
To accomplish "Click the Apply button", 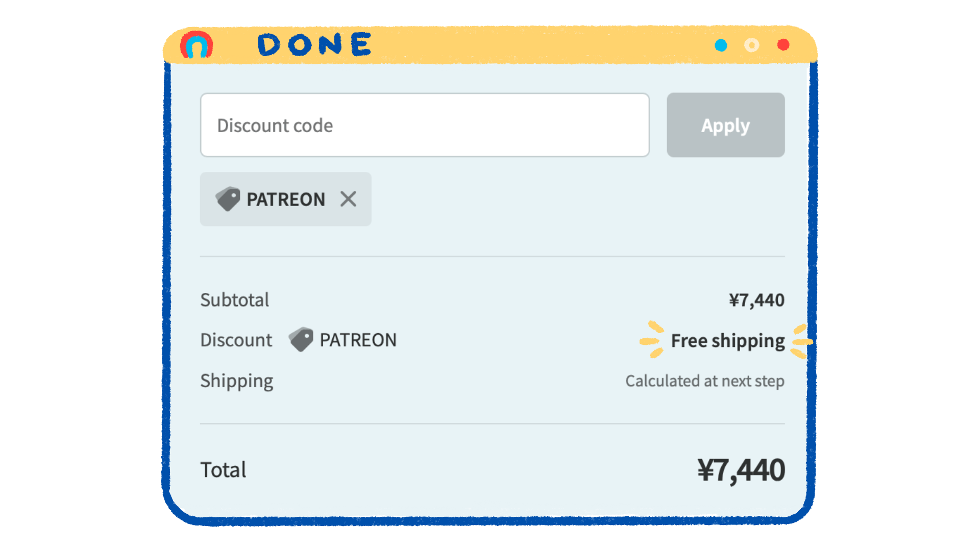I will [725, 125].
